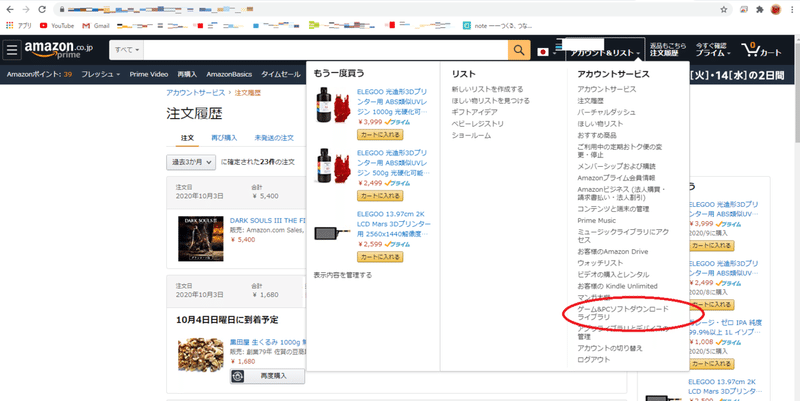The height and width of the screenshot is (401, 800).
Task: Add ELEGOO LCD Mars to cart in dropdown
Action: [x=380, y=257]
